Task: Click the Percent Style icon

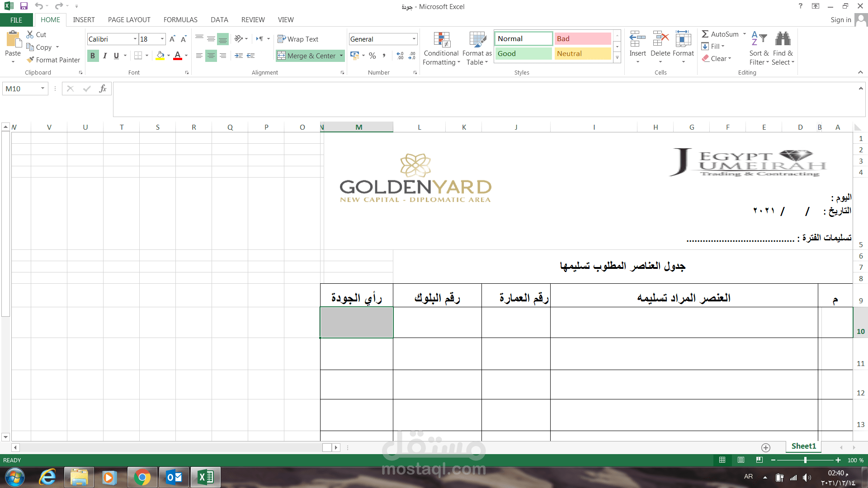Action: click(x=372, y=56)
